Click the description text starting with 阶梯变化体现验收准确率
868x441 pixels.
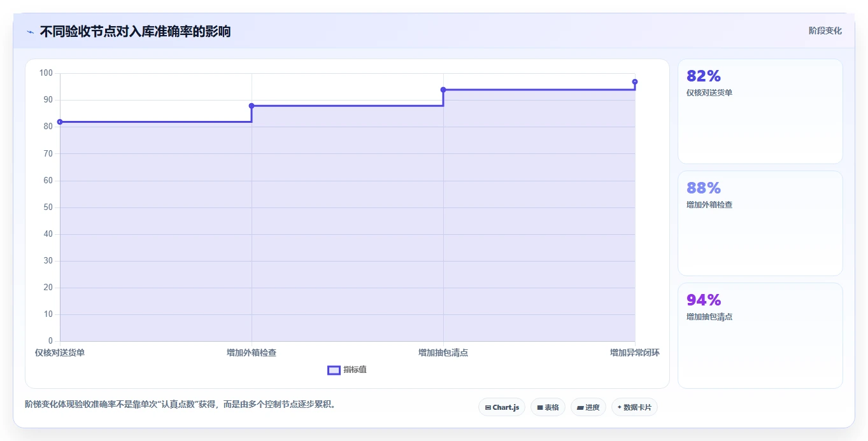point(180,404)
